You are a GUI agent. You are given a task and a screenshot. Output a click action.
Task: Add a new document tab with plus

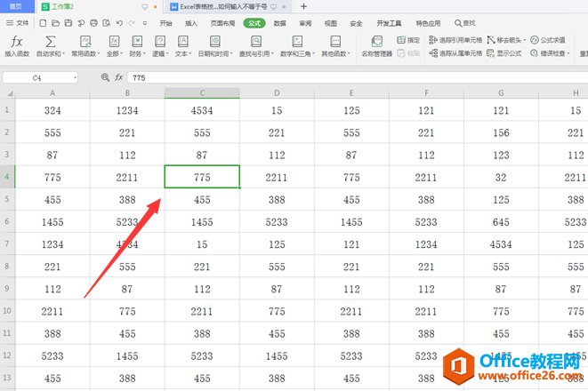303,6
